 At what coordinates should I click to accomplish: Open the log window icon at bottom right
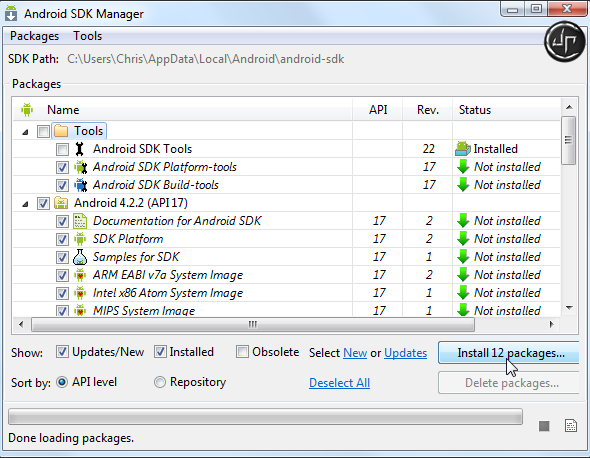571,426
